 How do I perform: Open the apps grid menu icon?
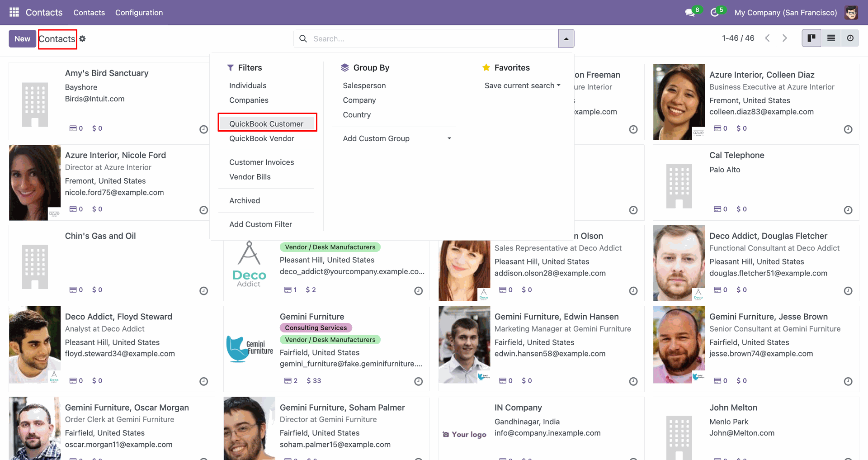coord(14,12)
